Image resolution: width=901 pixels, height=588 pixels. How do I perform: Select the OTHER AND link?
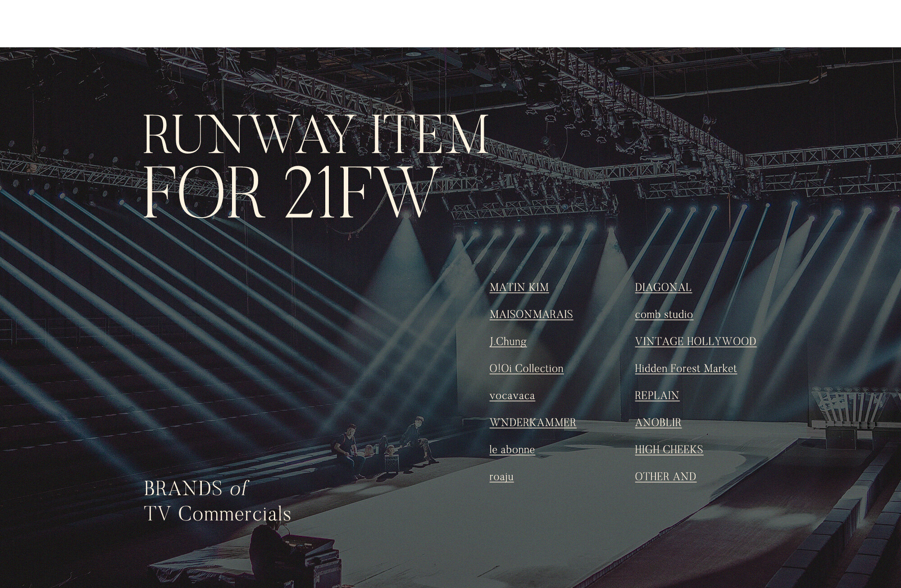coord(665,477)
